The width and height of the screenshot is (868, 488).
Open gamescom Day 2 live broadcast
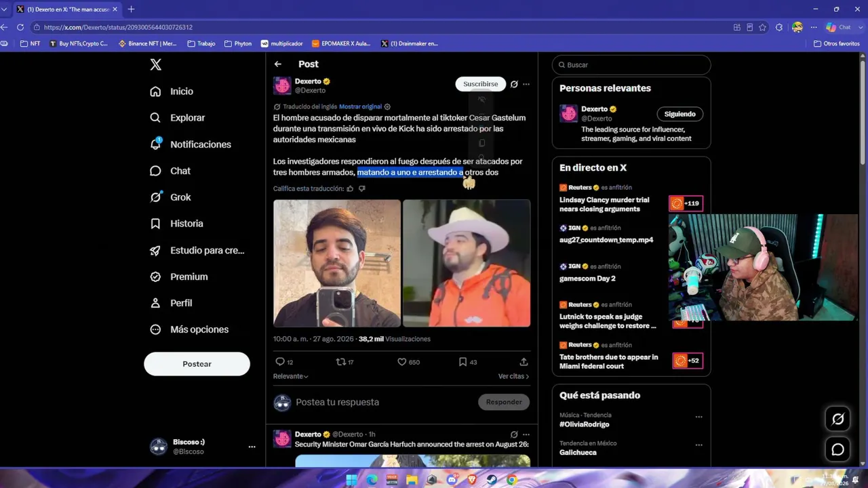(587, 279)
